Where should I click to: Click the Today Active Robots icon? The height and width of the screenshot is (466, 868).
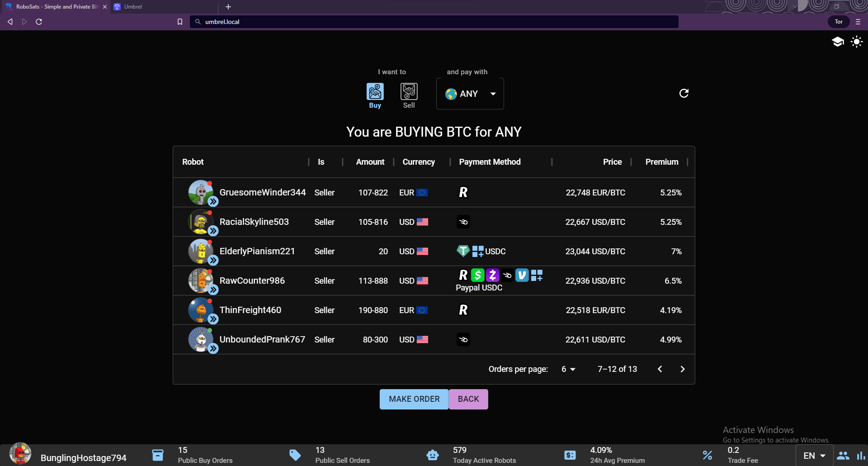click(433, 455)
